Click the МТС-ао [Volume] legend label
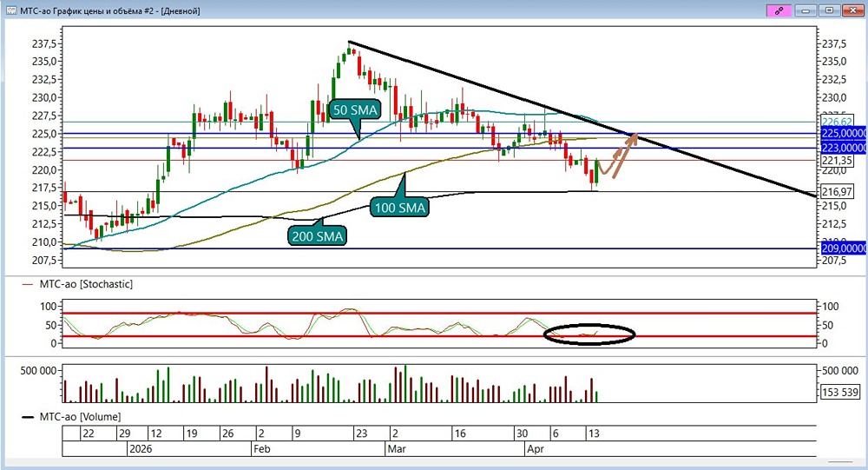This screenshot has height=470, width=868. (x=80, y=416)
